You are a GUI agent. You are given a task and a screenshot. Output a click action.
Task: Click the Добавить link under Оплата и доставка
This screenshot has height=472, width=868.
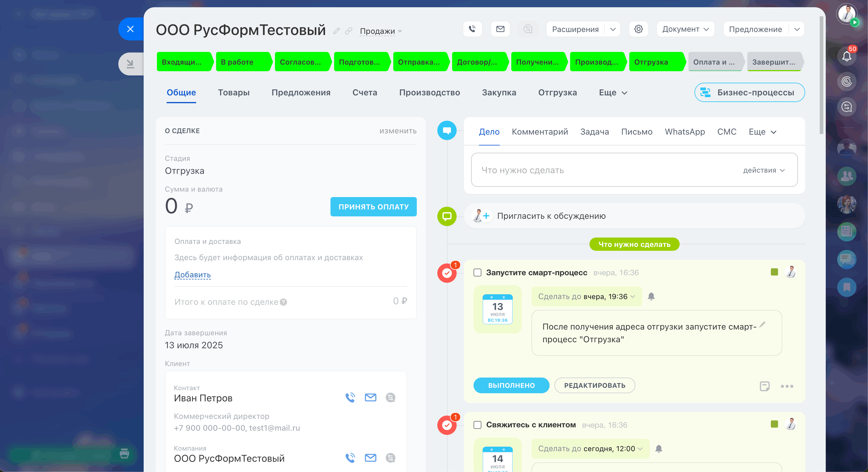(192, 275)
